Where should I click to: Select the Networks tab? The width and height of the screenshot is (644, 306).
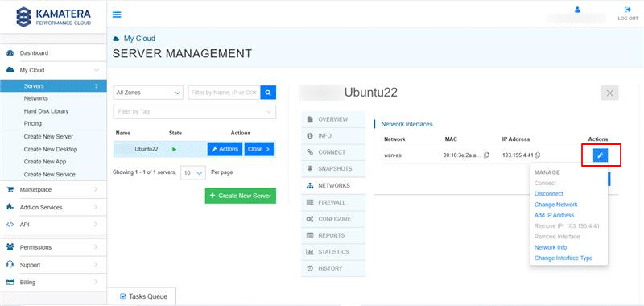point(332,186)
